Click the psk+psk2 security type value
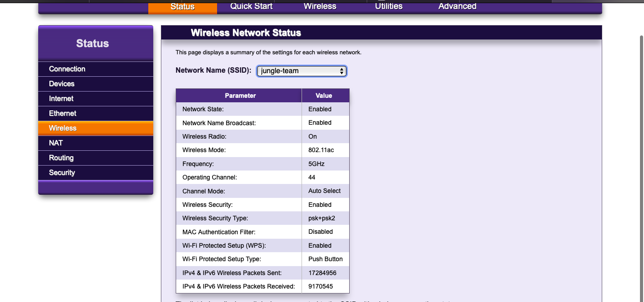 pos(322,218)
